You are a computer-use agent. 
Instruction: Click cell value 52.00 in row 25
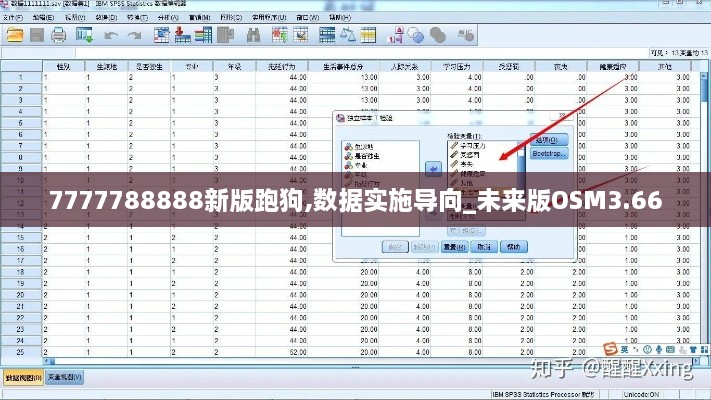282,352
